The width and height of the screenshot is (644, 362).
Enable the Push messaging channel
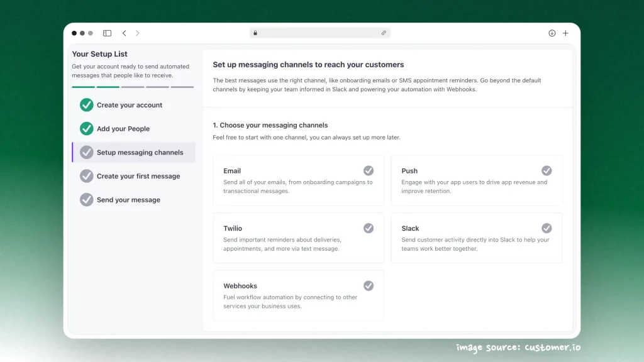[x=547, y=170]
